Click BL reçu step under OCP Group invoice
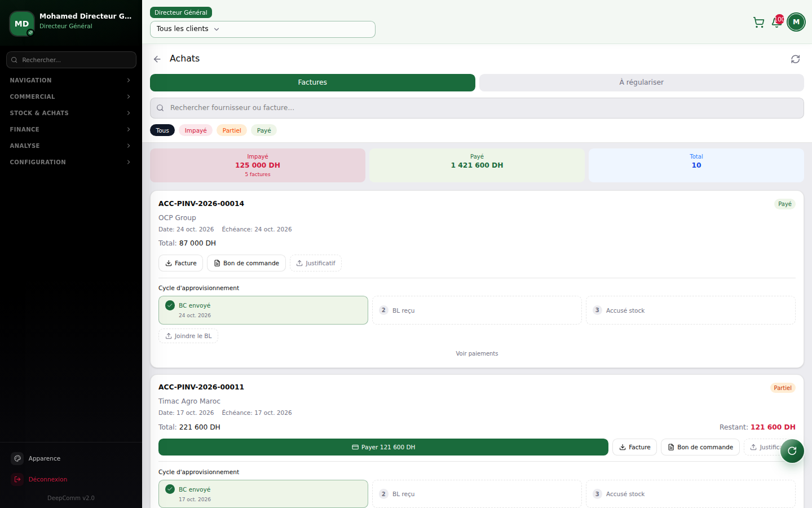Screen dimensions: 812x508 point(477,310)
